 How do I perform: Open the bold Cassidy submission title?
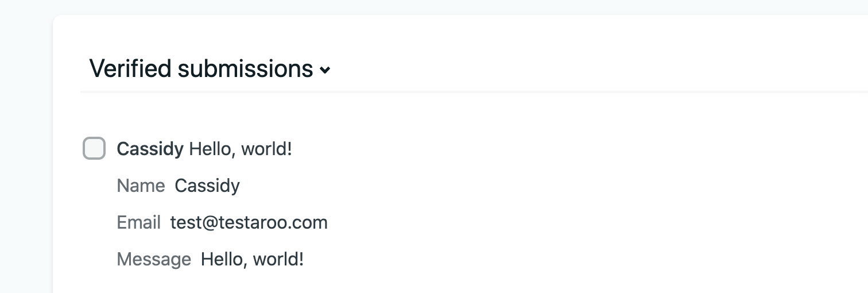[x=150, y=149]
